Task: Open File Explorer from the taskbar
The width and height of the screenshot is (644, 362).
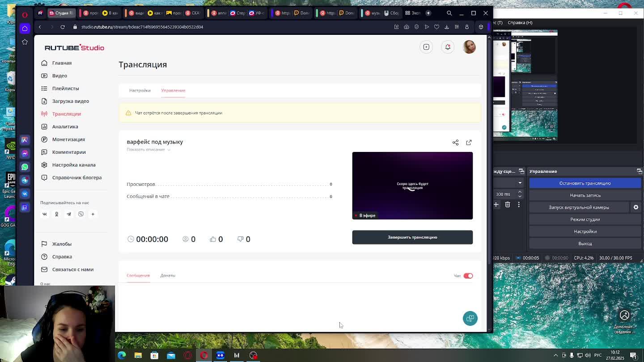Action: pyautogui.click(x=138, y=355)
